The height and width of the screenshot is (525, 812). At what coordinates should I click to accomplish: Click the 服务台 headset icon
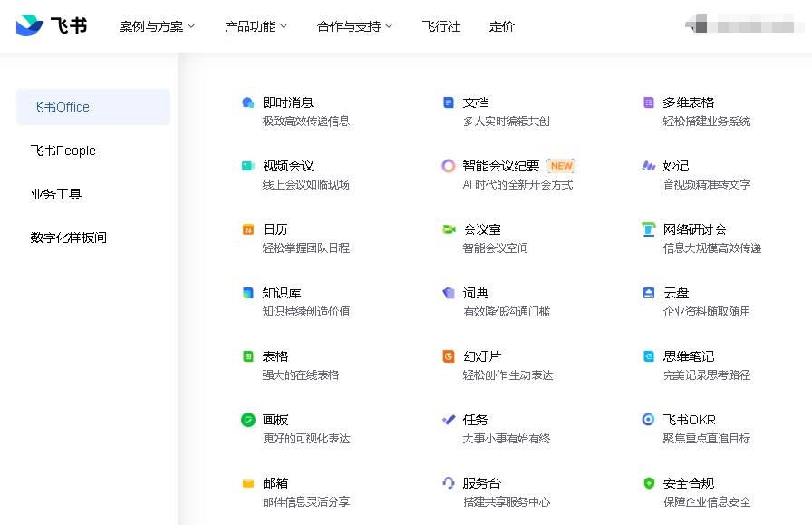(449, 483)
